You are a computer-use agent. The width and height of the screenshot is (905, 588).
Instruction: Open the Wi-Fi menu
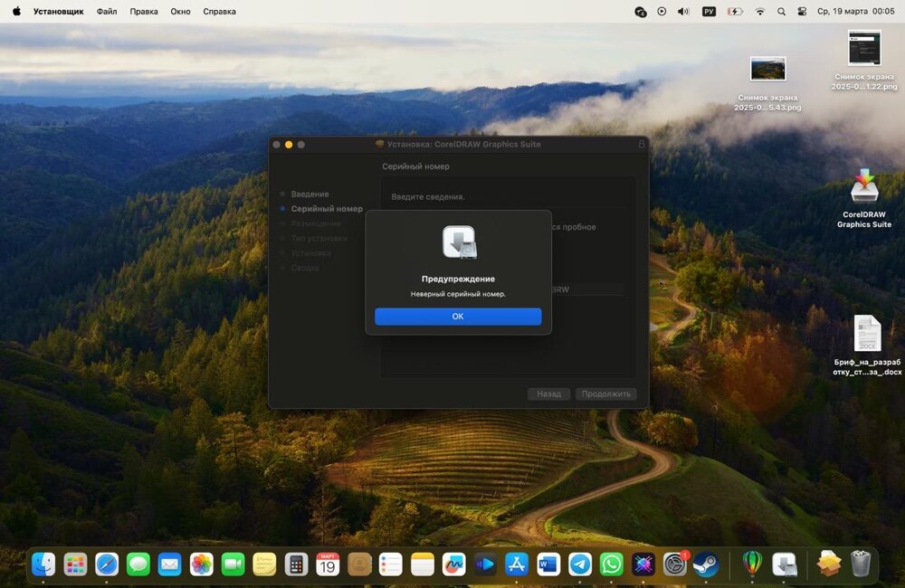click(759, 11)
